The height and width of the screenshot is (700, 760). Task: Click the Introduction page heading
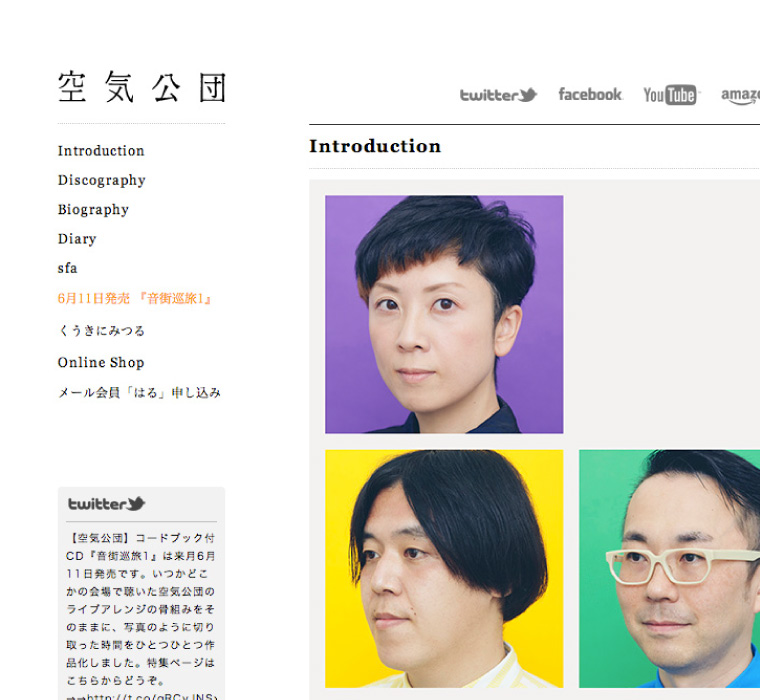pyautogui.click(x=375, y=146)
